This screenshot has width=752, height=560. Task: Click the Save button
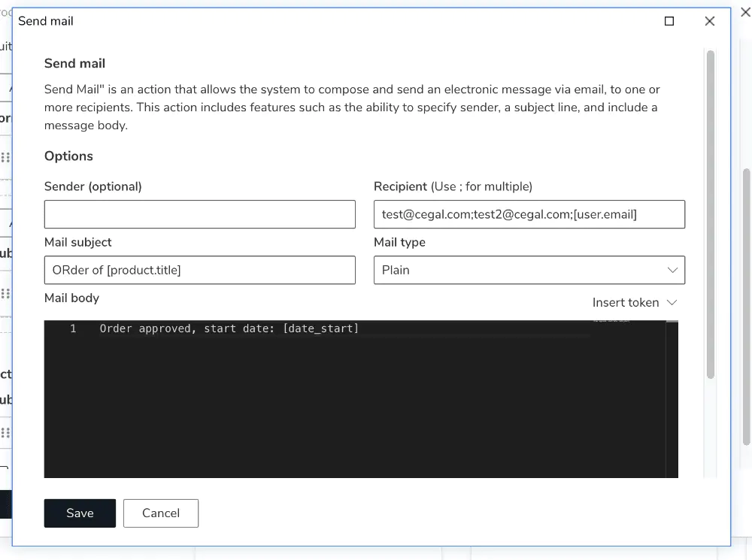pyautogui.click(x=80, y=513)
